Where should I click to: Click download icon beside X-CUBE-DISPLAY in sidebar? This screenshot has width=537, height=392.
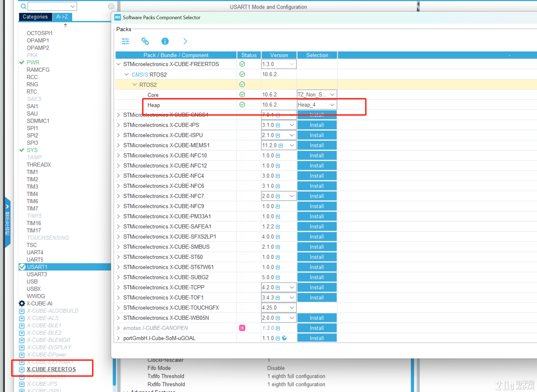tap(22, 347)
